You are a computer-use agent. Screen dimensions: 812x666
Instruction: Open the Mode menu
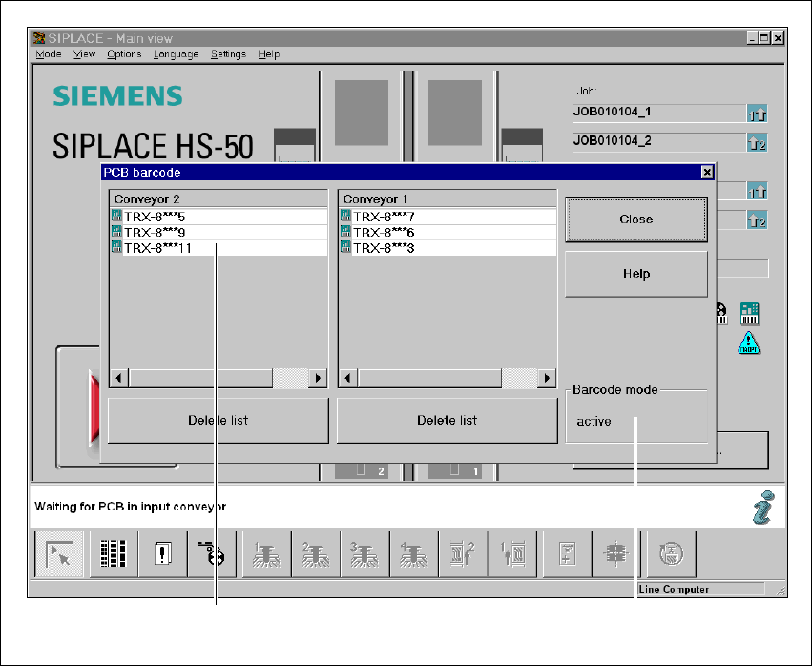[48, 54]
